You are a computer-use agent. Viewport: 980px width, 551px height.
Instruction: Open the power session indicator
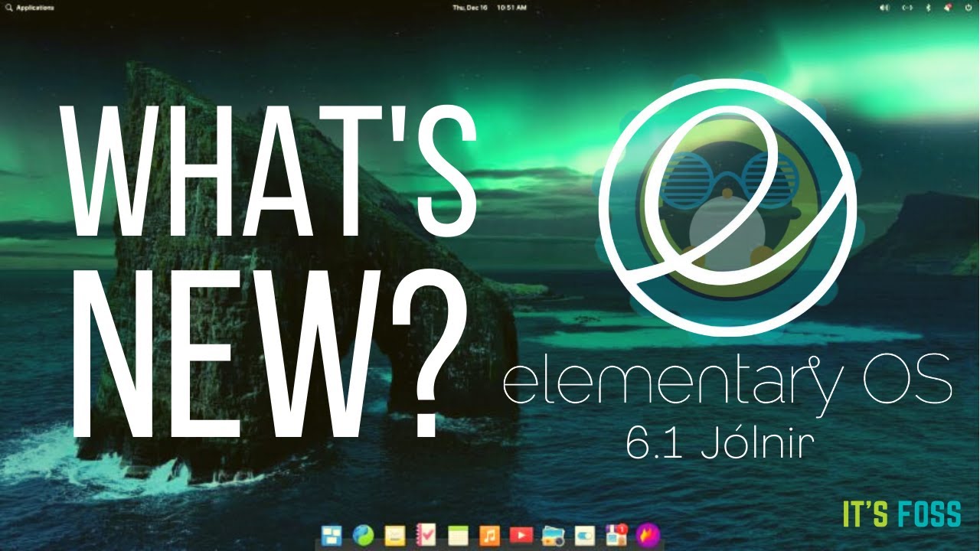[968, 7]
